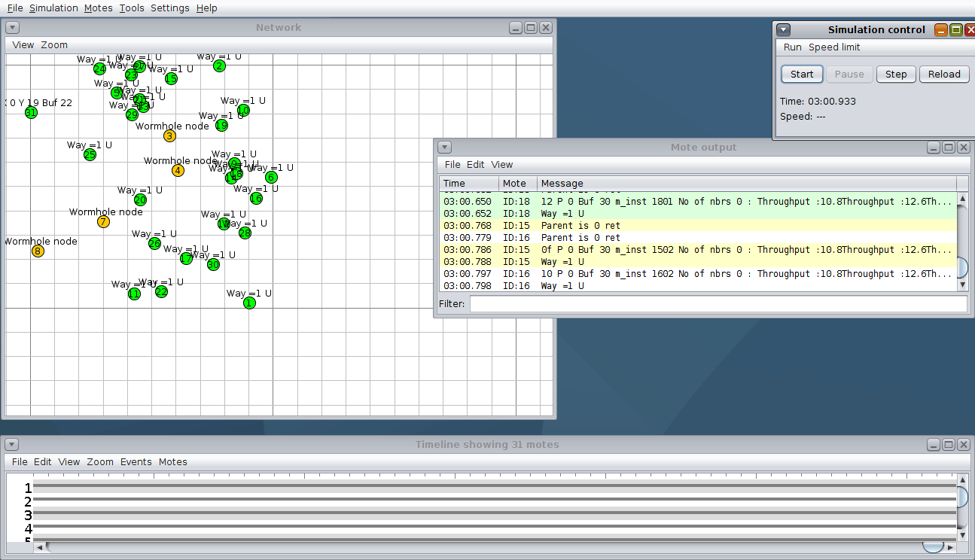Click the Timeline horizontal scrollbar left arrow

click(40, 547)
